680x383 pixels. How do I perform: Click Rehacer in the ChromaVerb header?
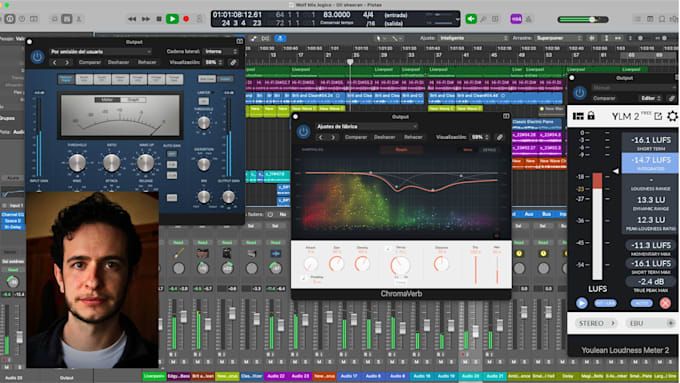[413, 137]
